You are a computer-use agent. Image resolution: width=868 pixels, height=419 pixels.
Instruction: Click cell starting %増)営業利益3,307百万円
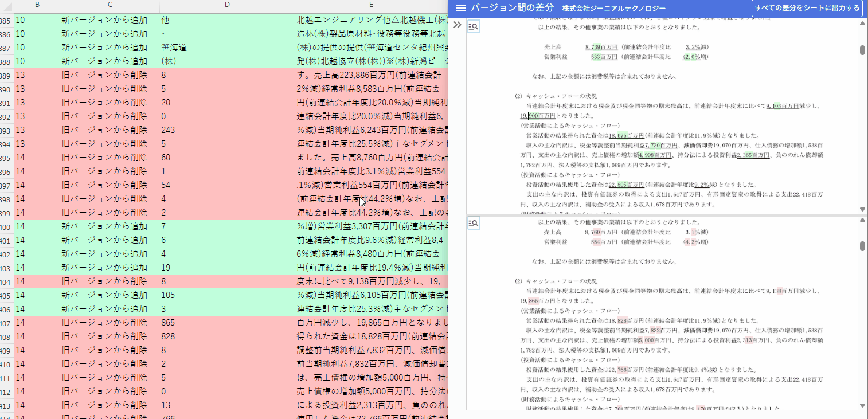pos(371,226)
